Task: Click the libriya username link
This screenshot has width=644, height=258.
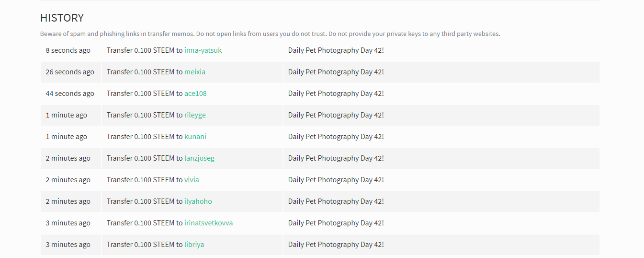Action: (x=194, y=245)
